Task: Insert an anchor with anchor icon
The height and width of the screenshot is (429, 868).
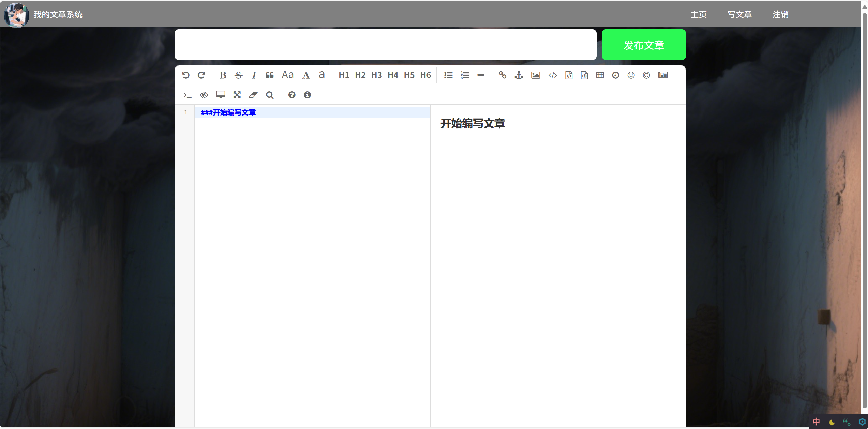Action: [519, 75]
